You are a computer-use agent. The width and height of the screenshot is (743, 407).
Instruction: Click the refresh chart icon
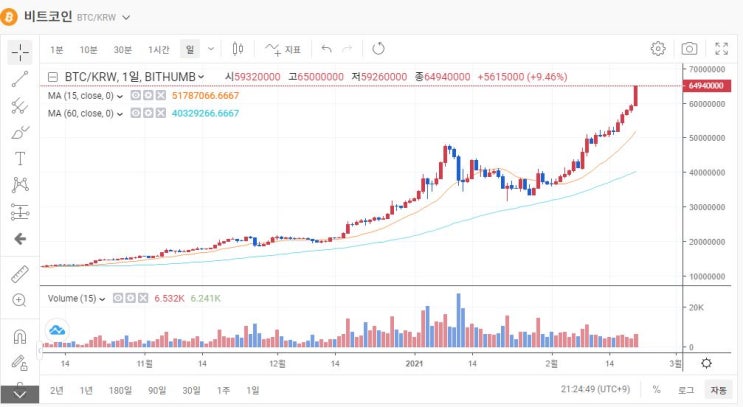(378, 49)
